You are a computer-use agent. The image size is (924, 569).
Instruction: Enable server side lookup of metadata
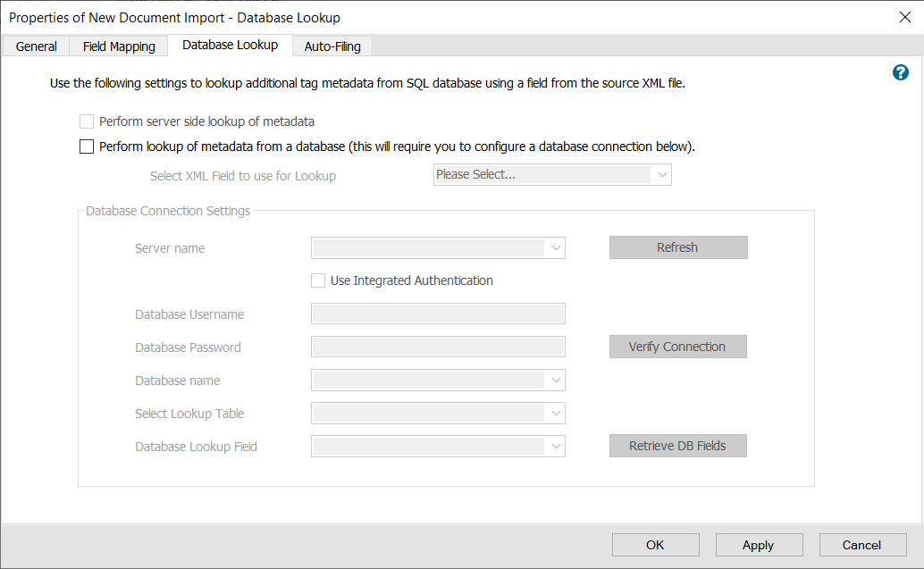pos(87,121)
